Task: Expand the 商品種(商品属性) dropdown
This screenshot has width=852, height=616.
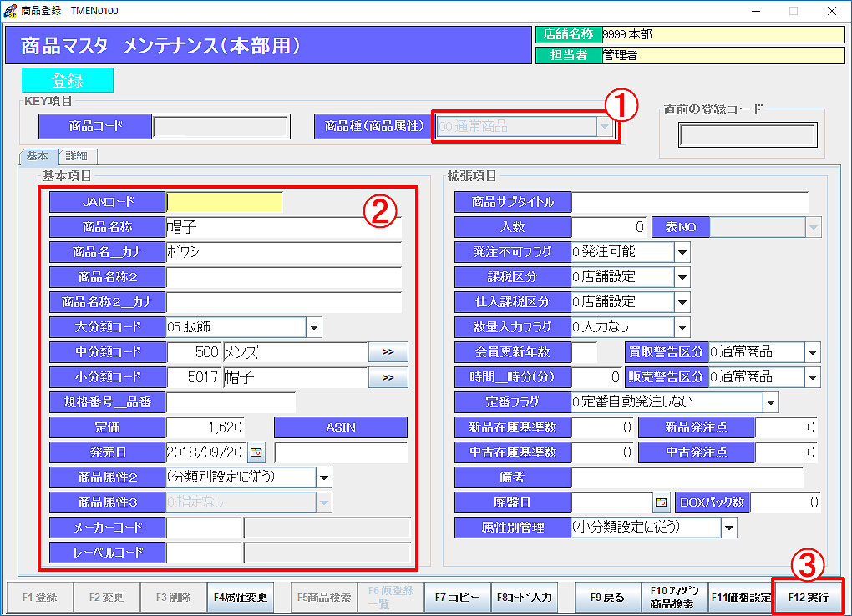Action: 604,127
